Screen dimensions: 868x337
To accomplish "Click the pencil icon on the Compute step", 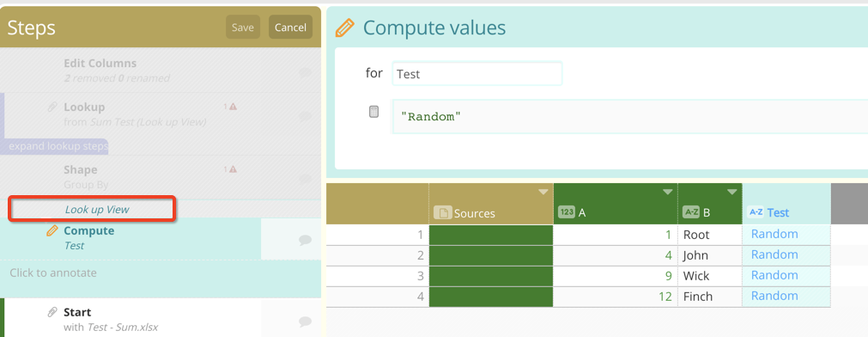I will tap(52, 230).
